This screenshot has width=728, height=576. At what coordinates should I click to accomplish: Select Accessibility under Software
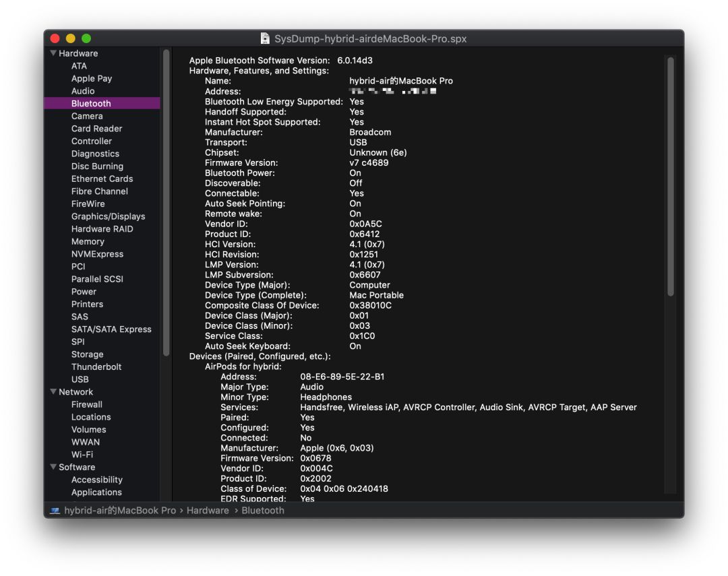click(x=96, y=480)
